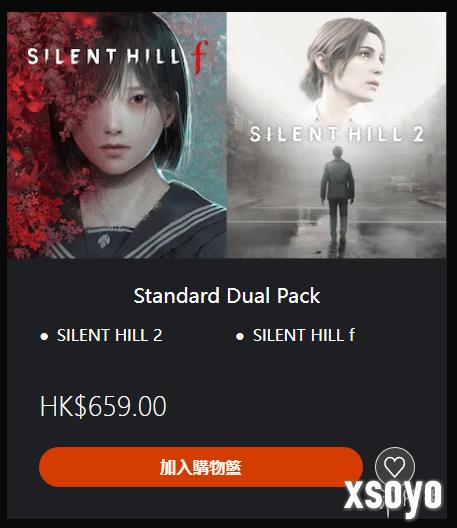Add the Standard Dual Pack to wishlist with the heart icon

click(x=394, y=467)
